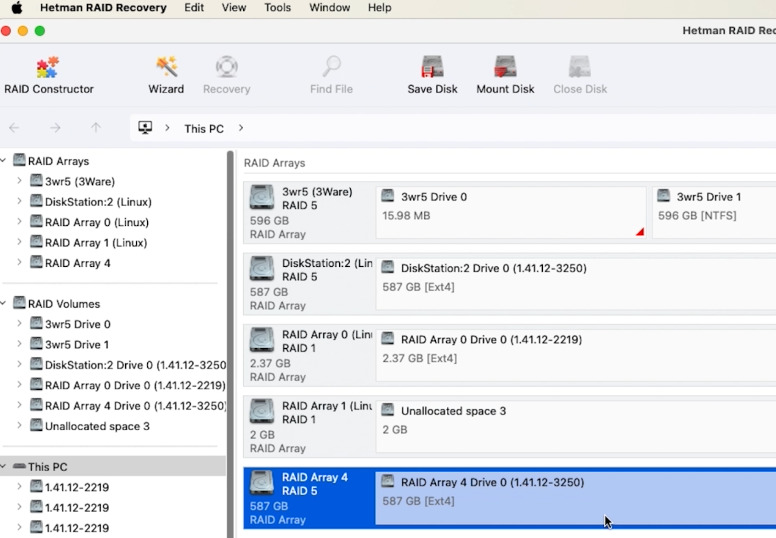Open the Hetman RAID Recovery menu
This screenshot has width=776, height=538.
tap(103, 8)
